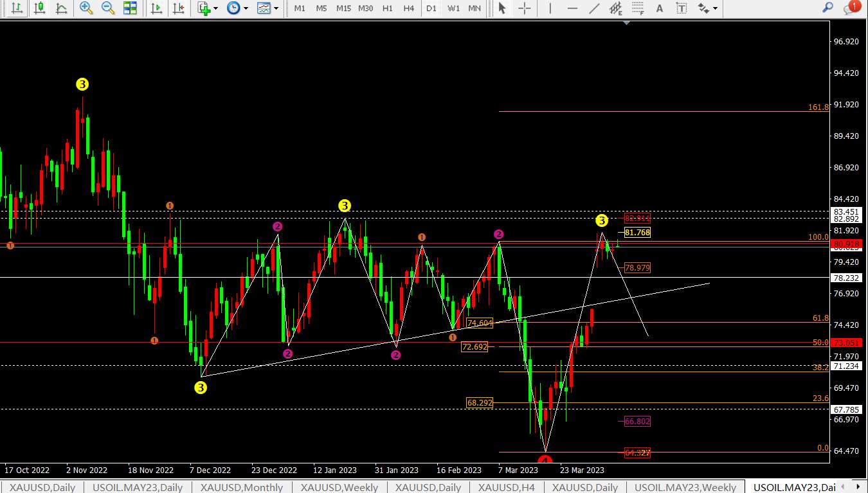The height and width of the screenshot is (493, 868).
Task: Click the 83.451 price axis tag
Action: point(846,211)
